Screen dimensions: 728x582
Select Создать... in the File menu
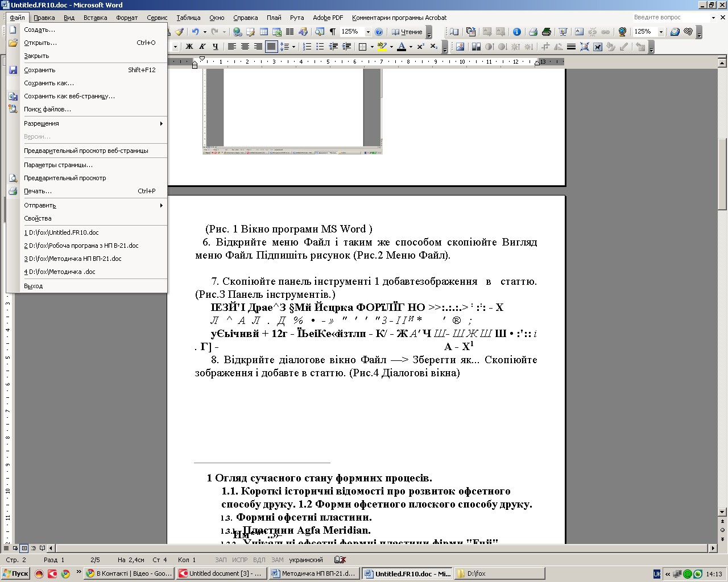(x=86, y=30)
